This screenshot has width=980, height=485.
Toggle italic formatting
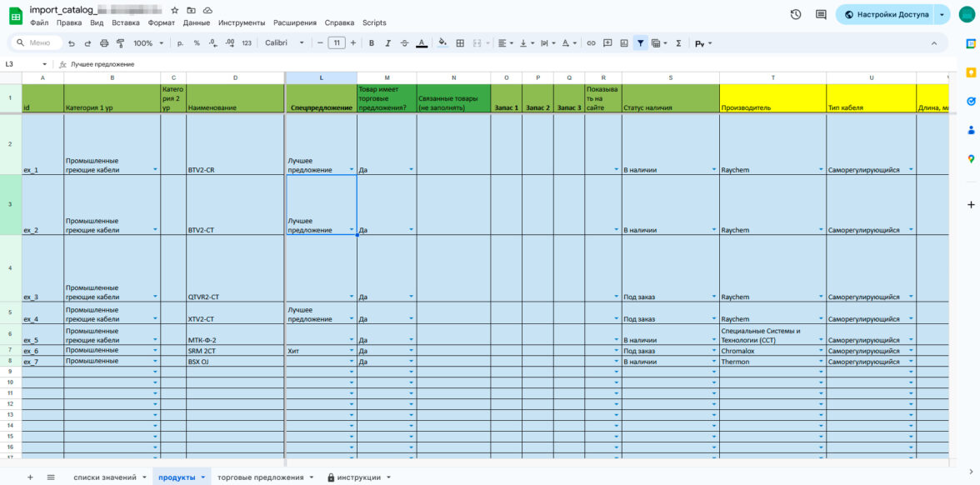pyautogui.click(x=387, y=42)
